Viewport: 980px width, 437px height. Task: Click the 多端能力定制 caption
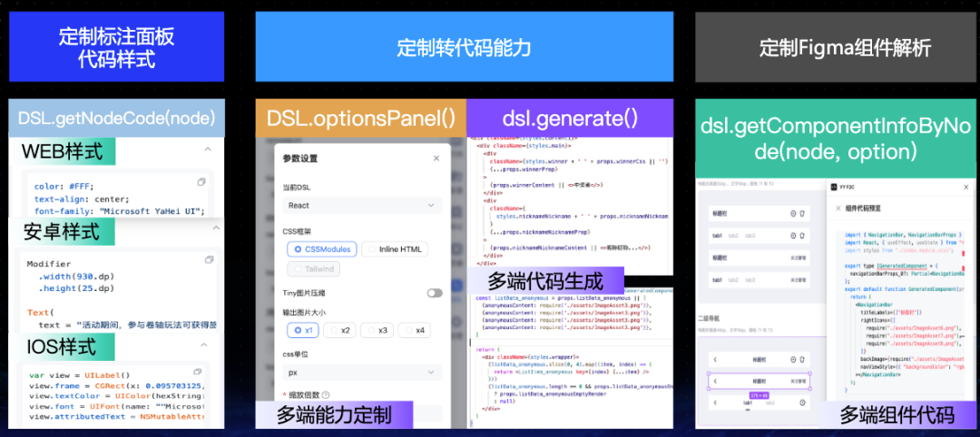tap(334, 414)
